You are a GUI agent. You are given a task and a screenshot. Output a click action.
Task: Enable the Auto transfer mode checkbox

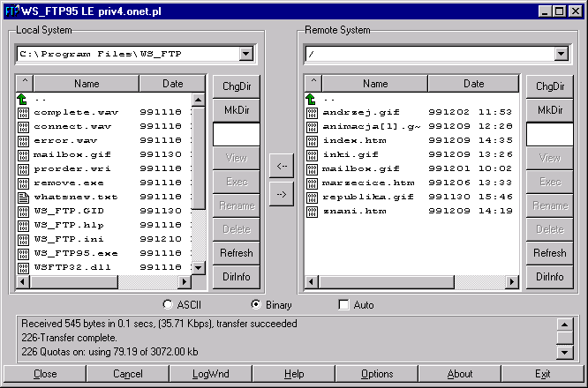(344, 305)
